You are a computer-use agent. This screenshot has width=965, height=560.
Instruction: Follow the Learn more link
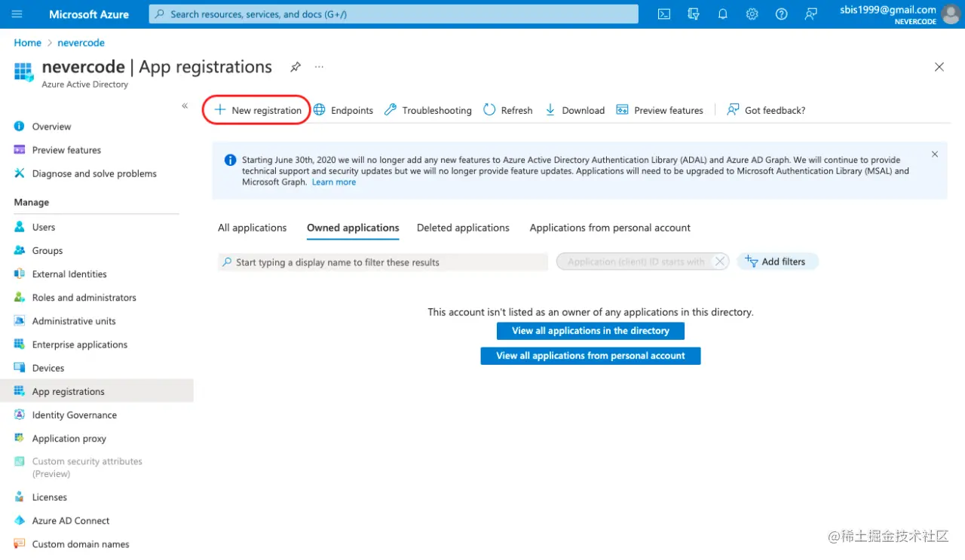334,182
